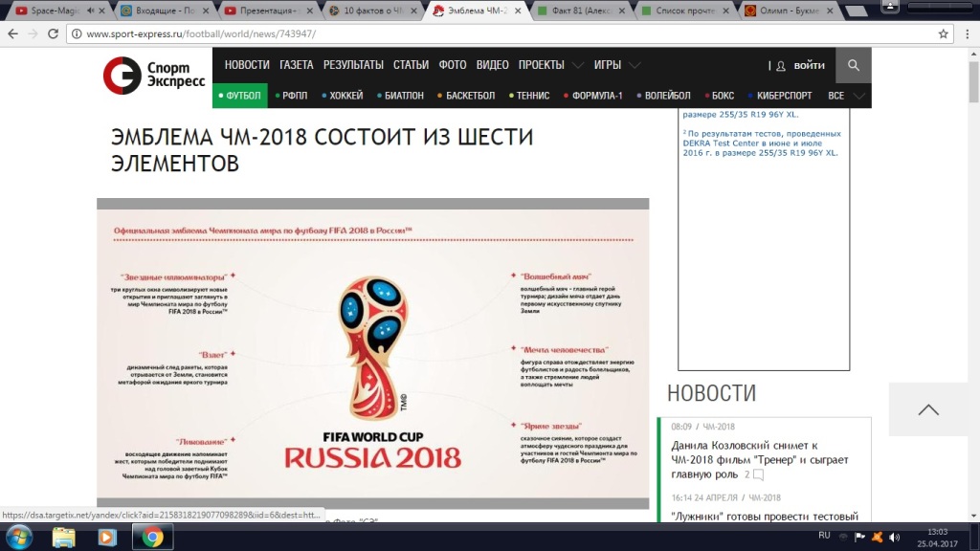Open the ФОТО menu item
The image size is (980, 551).
453,65
